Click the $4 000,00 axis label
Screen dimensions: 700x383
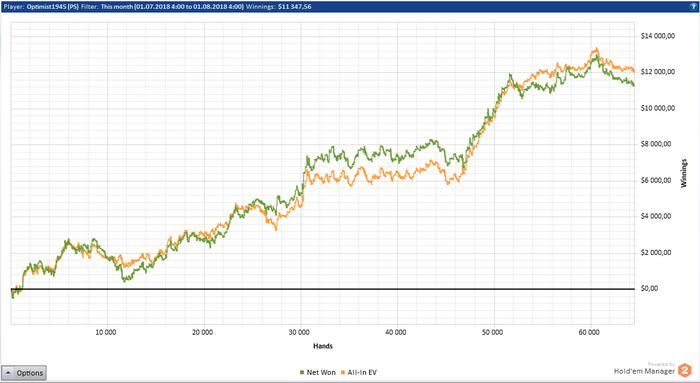click(656, 216)
